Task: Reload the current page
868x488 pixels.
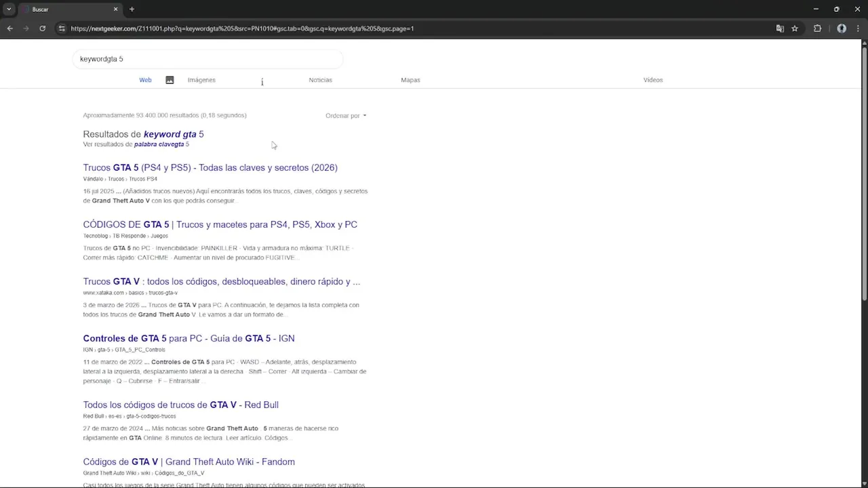Action: [x=42, y=28]
